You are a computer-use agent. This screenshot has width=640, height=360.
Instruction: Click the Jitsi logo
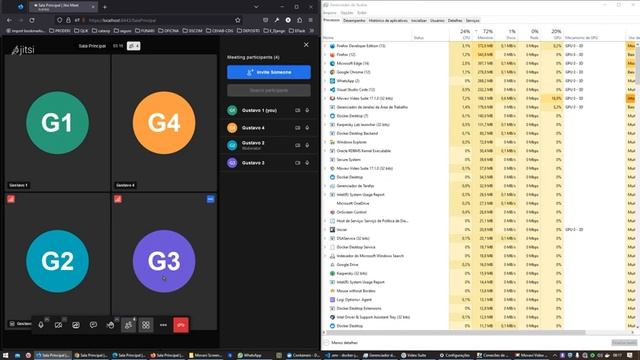coord(23,50)
